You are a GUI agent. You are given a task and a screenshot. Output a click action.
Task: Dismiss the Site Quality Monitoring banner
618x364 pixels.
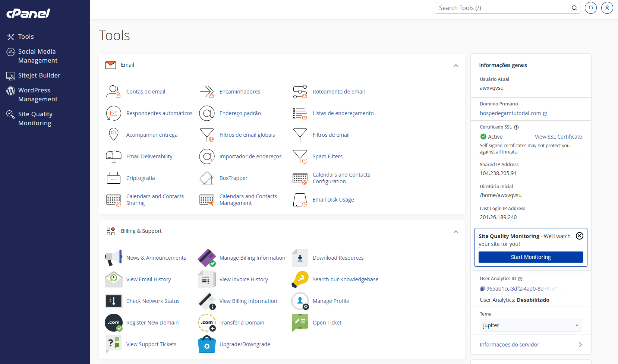579,236
